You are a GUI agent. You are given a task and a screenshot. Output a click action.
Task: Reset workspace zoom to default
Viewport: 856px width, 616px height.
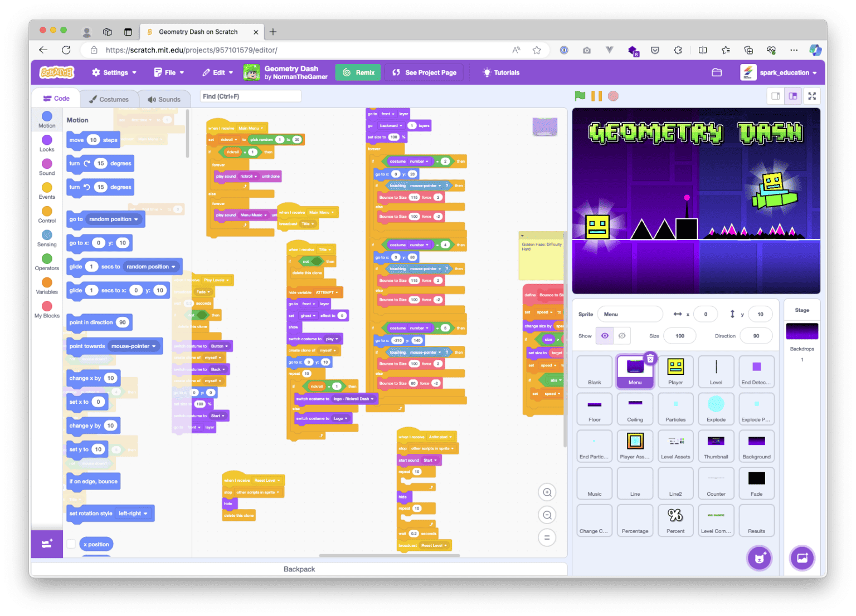coord(547,537)
